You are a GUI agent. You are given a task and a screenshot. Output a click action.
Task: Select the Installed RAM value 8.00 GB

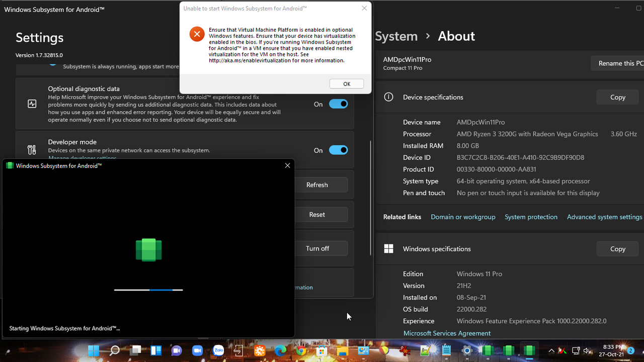pyautogui.click(x=468, y=146)
